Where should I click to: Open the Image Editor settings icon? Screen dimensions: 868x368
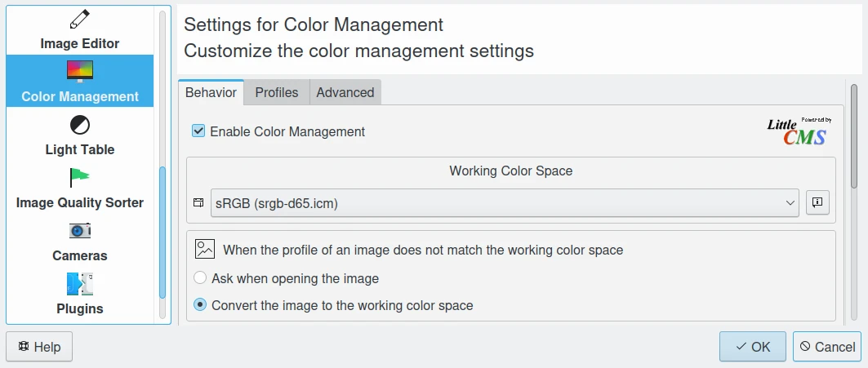(79, 20)
